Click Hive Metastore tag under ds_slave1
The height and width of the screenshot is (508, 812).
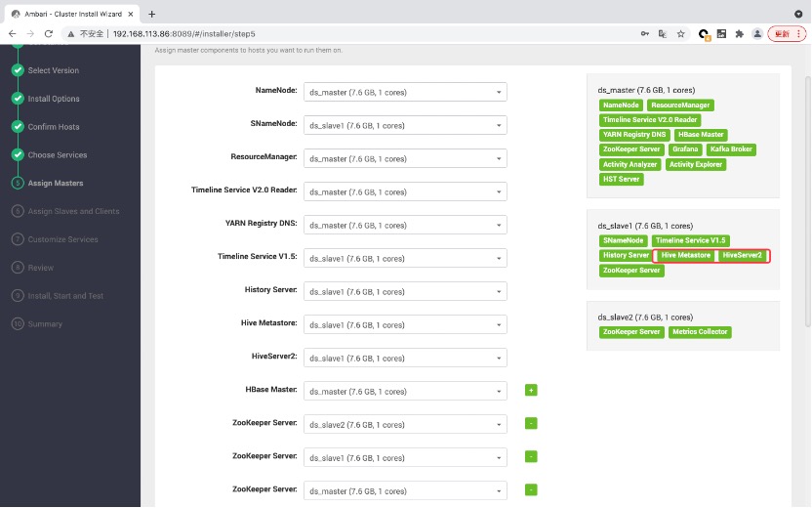click(686, 256)
